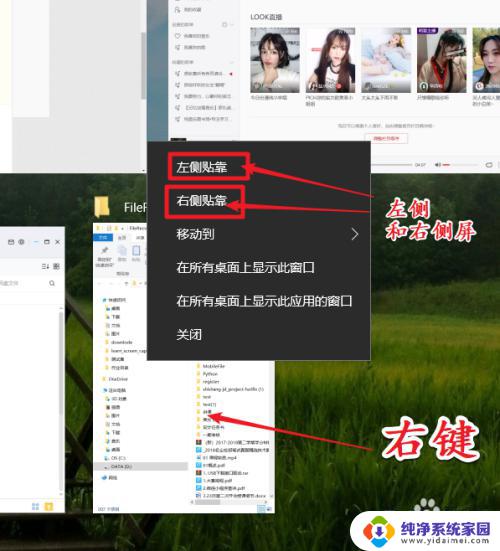Open the test(1) folder in file list
Viewport: 500px width, 551px height.
206,404
